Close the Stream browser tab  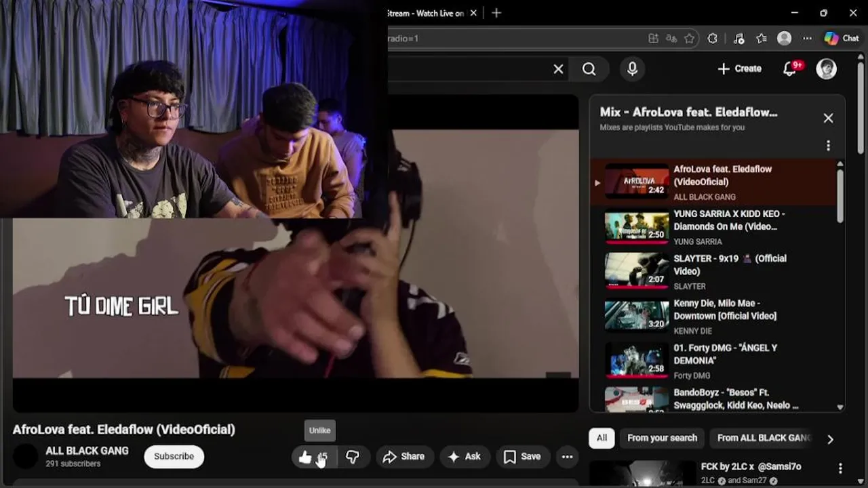click(474, 13)
